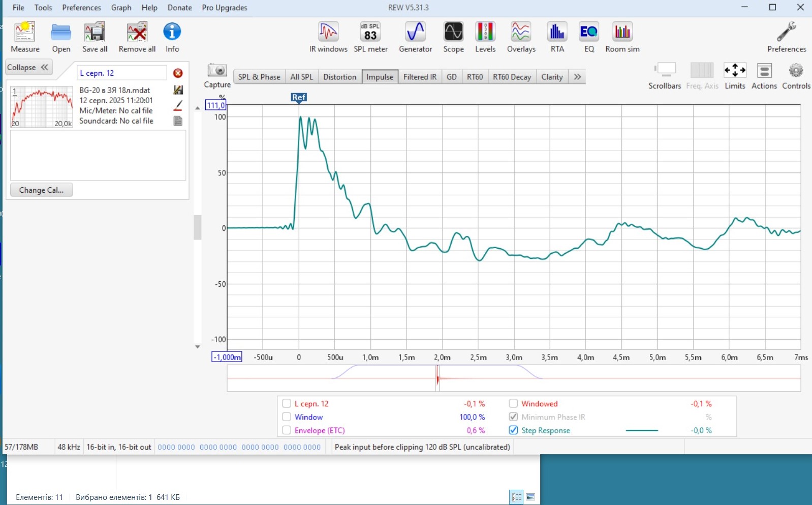Open the Levels meter

point(485,37)
